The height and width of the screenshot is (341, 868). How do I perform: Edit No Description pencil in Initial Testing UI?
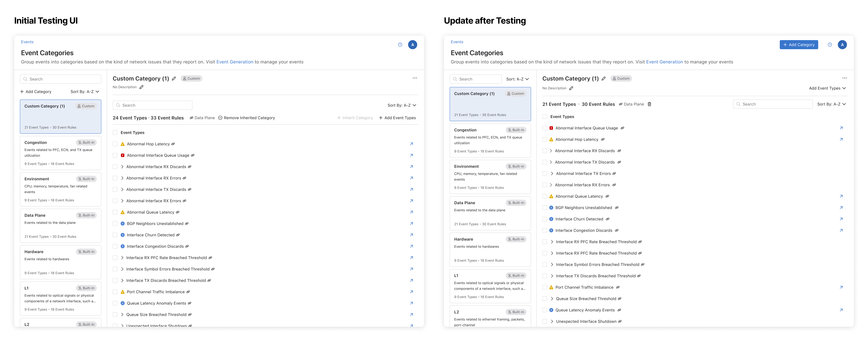point(142,87)
